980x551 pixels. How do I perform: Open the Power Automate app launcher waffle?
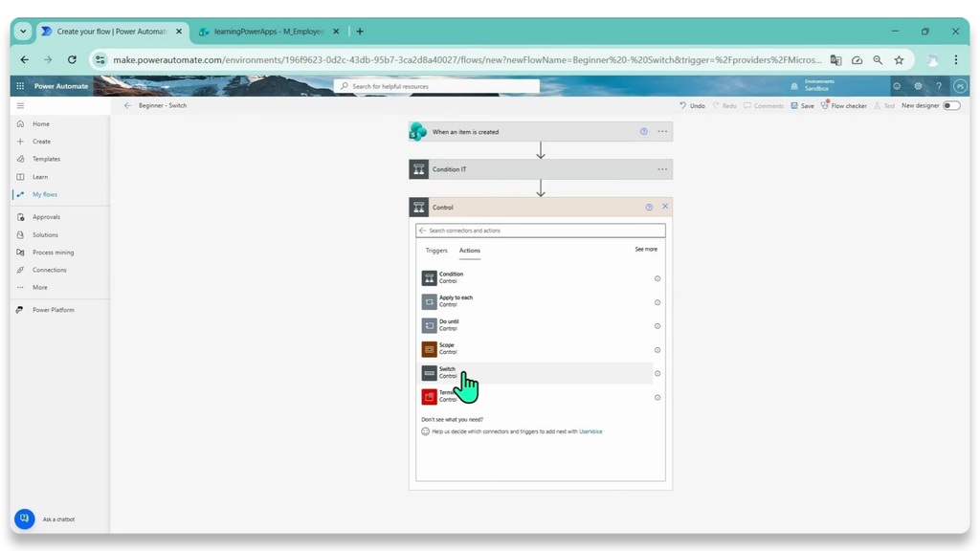pyautogui.click(x=20, y=86)
